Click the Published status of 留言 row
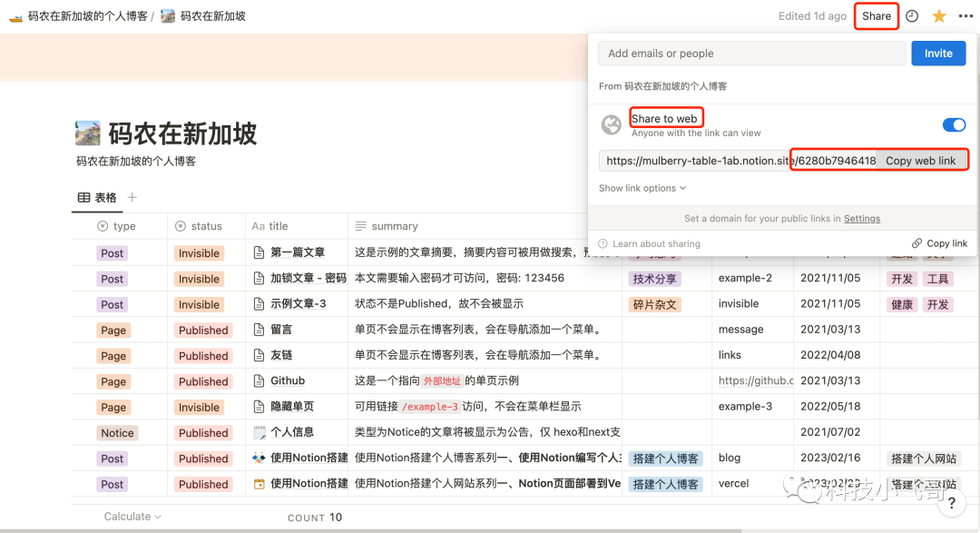Screen dimensions: 980x533 (x=203, y=331)
